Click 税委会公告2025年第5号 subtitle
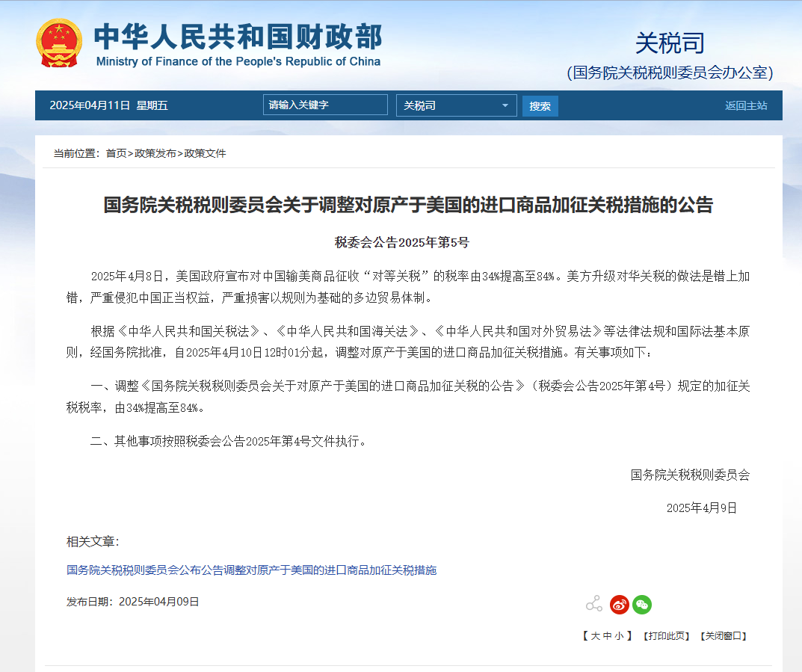This screenshot has width=802, height=672. (401, 242)
